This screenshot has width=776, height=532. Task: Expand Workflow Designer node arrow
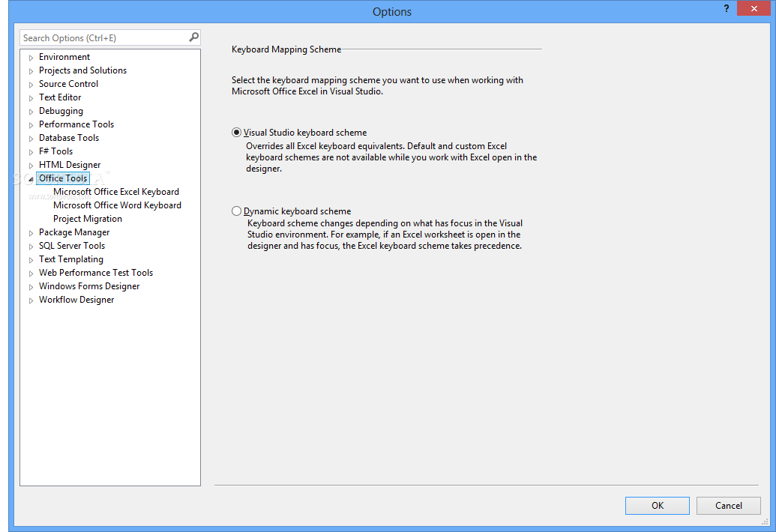coord(31,300)
